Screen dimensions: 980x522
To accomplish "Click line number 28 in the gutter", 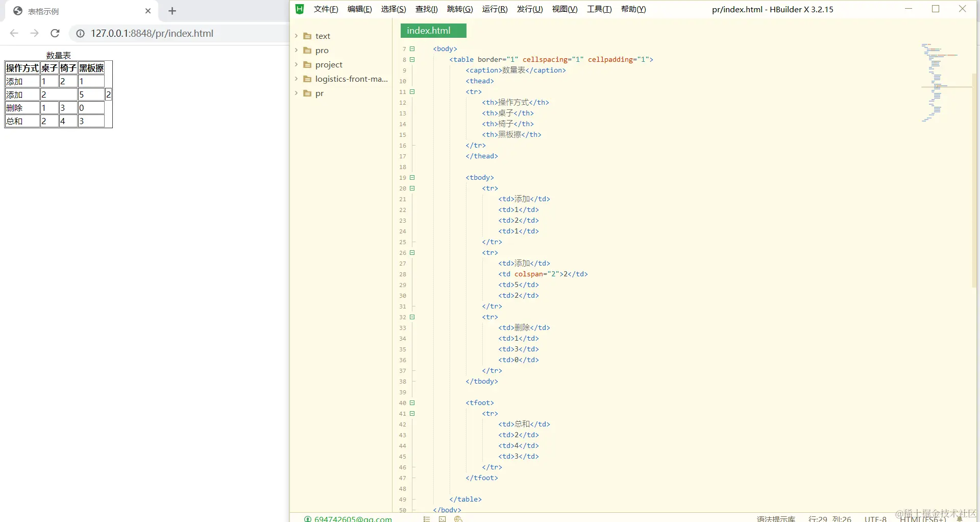I will [x=403, y=274].
